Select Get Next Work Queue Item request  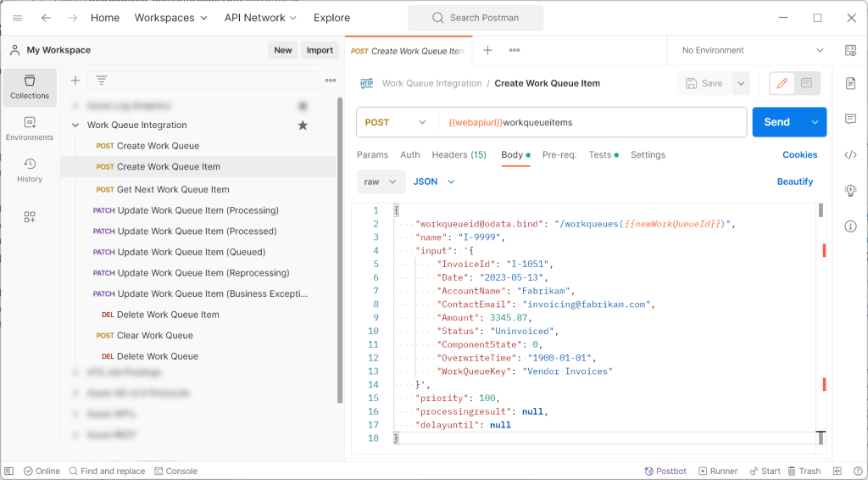173,190
